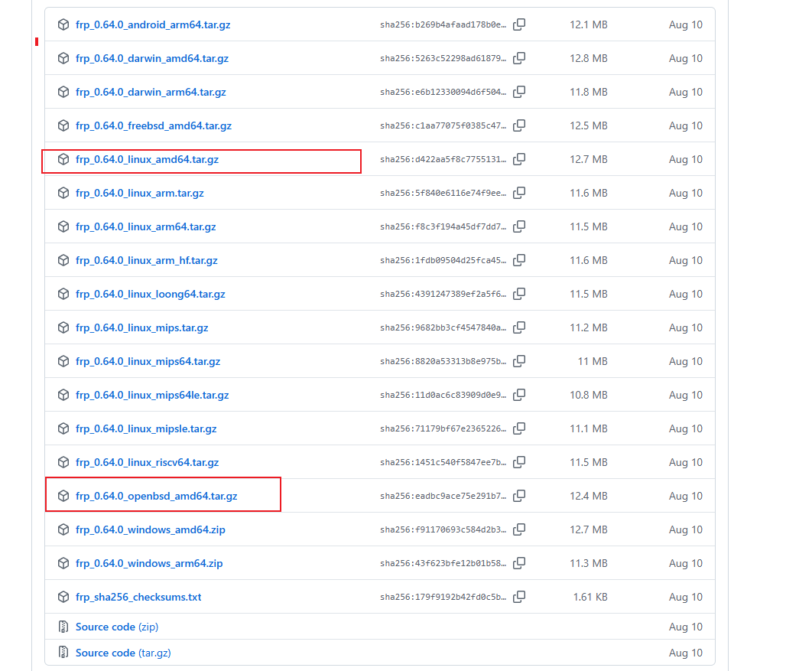Select hash text sha256:1451c540f5847ee7b…
The height and width of the screenshot is (671, 812).
coord(443,462)
